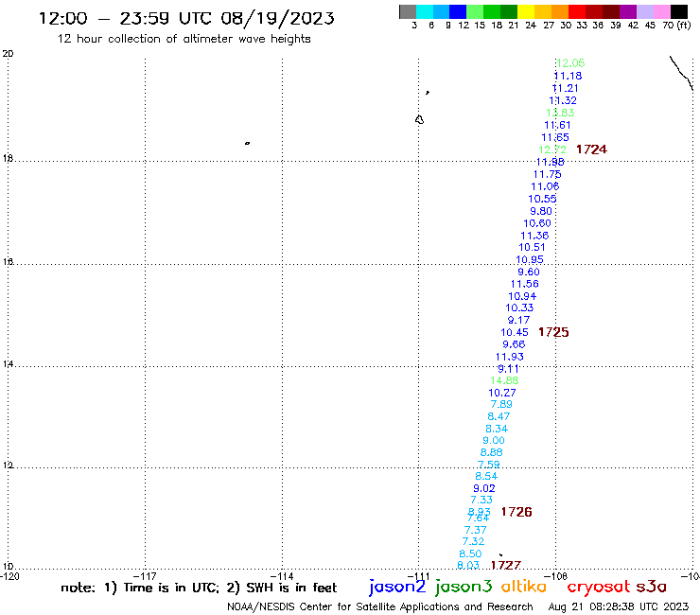Click the 9.60 wave height reading

pyautogui.click(x=529, y=272)
